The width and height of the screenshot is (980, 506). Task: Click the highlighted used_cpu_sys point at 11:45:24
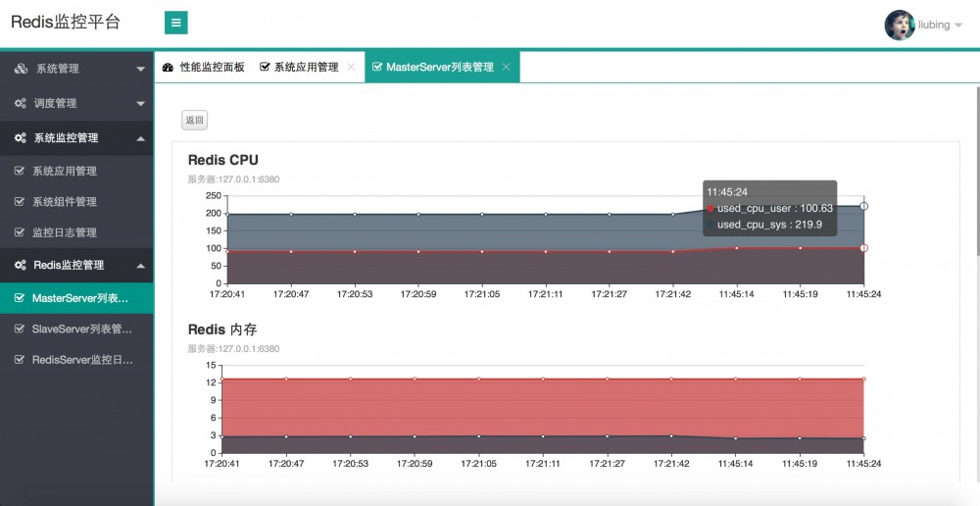point(863,206)
